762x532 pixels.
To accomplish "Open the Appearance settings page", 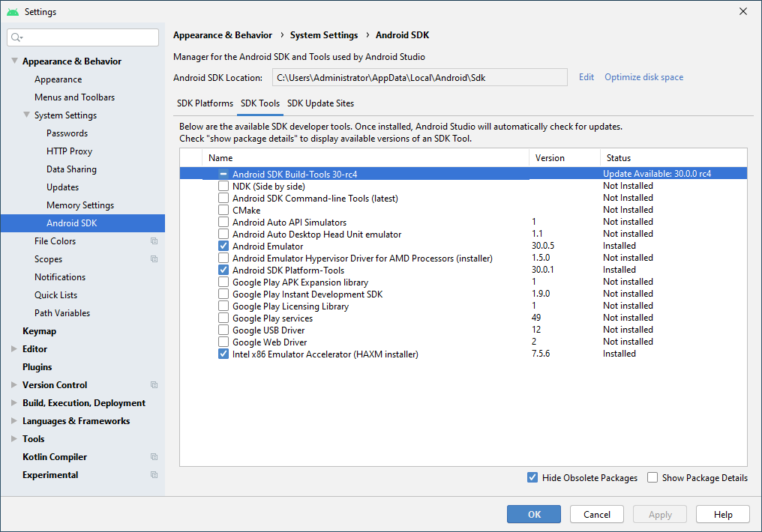I will (58, 79).
